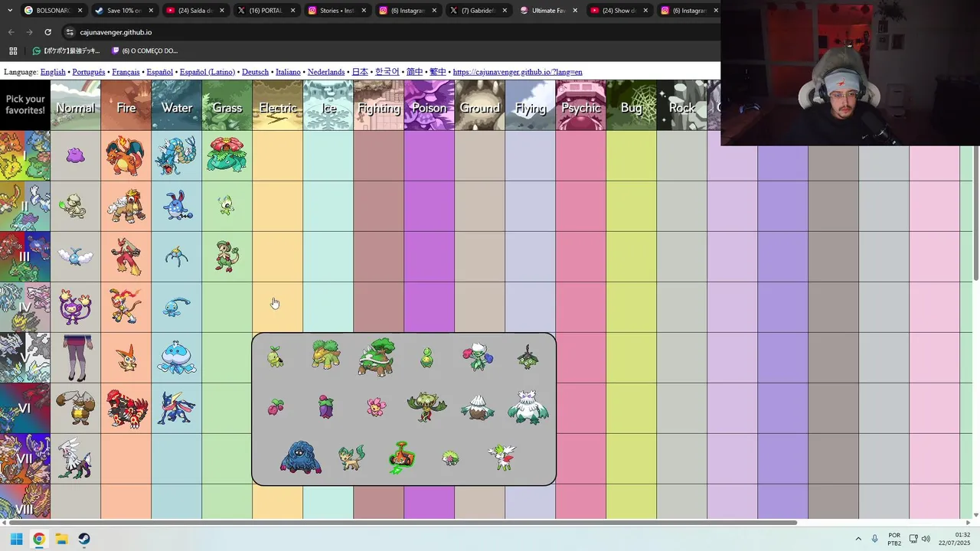Switch to the Save 10% Steam tab

123,11
